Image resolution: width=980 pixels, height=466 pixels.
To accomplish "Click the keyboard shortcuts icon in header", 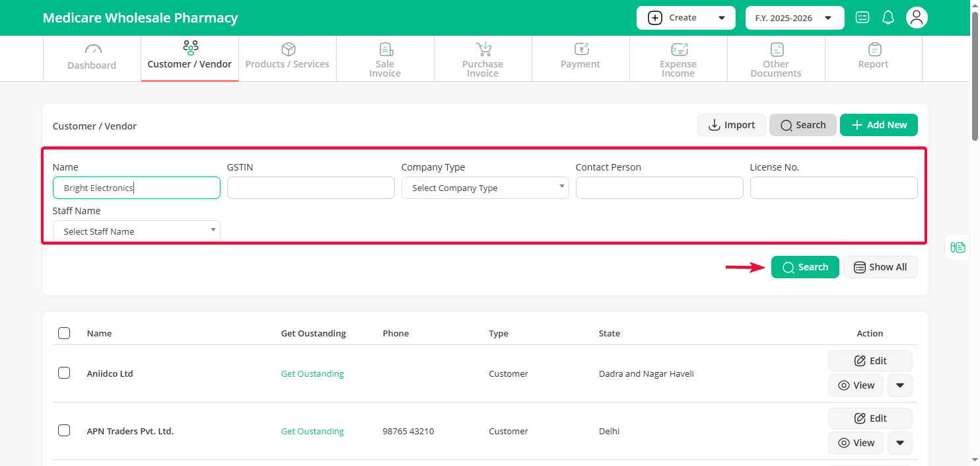I will pos(862,18).
